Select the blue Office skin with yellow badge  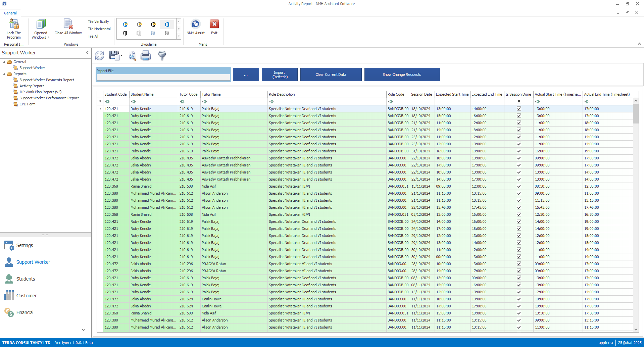point(125,24)
